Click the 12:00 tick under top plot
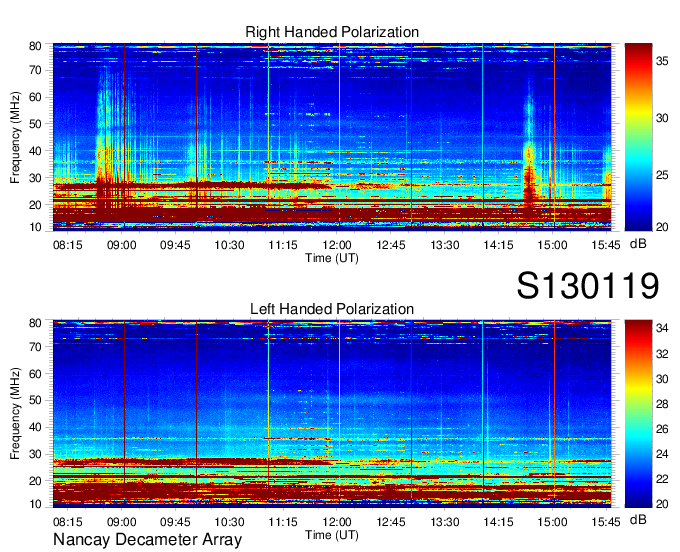This screenshot has width=680, height=552. click(337, 245)
